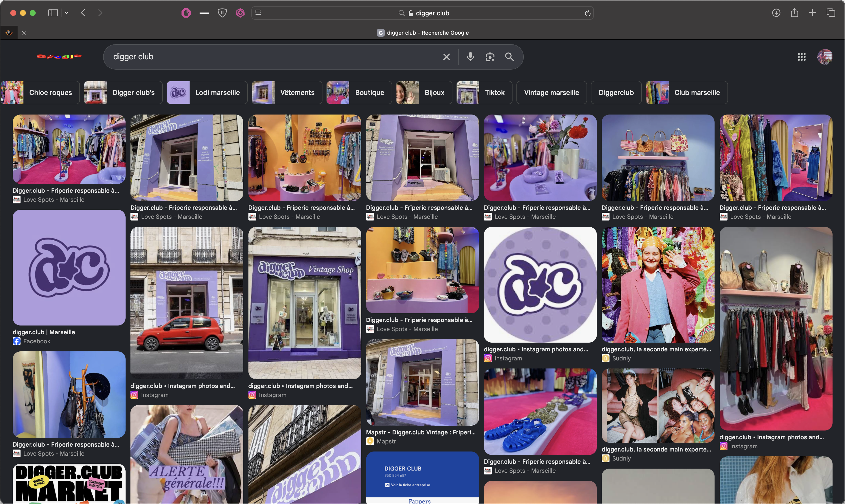Open a new tab with plus button
This screenshot has width=845, height=504.
(x=812, y=13)
